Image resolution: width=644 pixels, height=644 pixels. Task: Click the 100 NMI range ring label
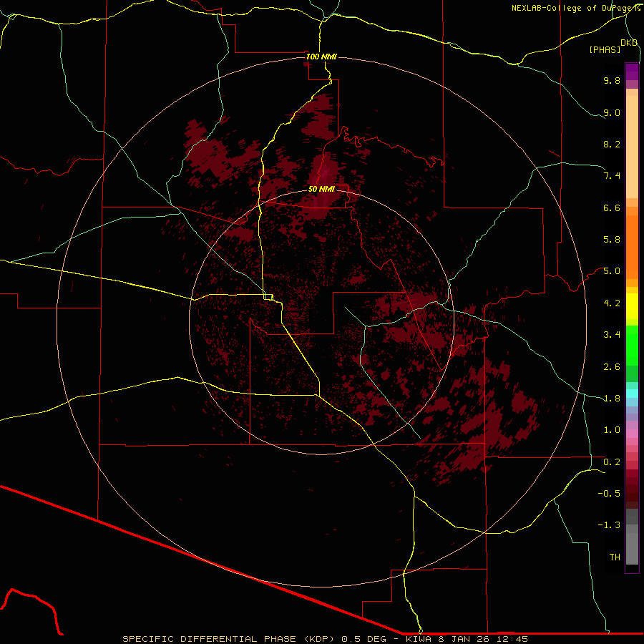(321, 57)
